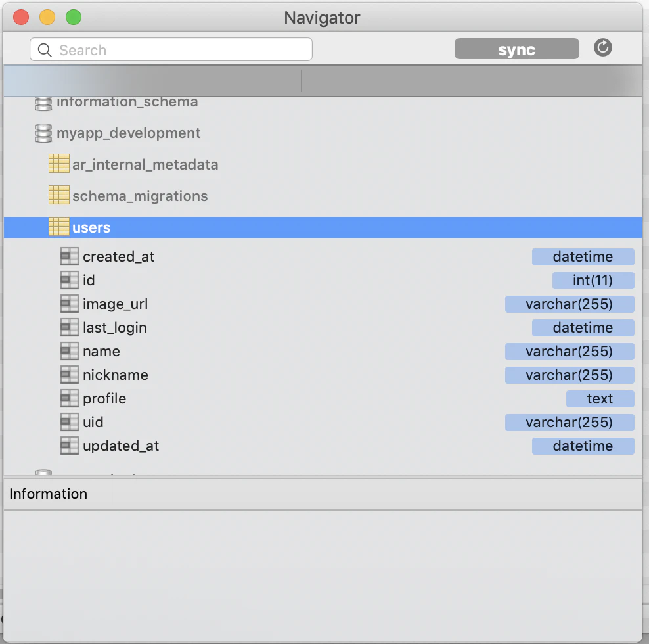Click the users table grid icon
649x644 pixels.
tap(58, 227)
